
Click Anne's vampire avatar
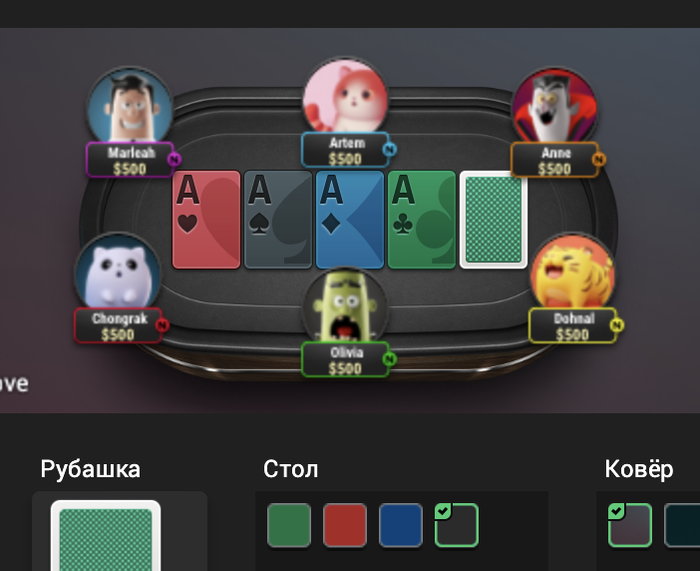[555, 106]
